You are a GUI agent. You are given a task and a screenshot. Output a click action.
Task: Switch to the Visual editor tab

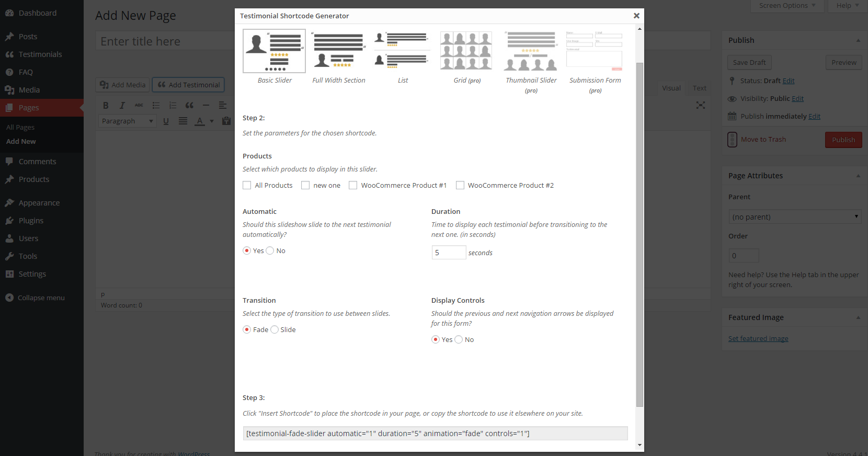pyautogui.click(x=671, y=88)
